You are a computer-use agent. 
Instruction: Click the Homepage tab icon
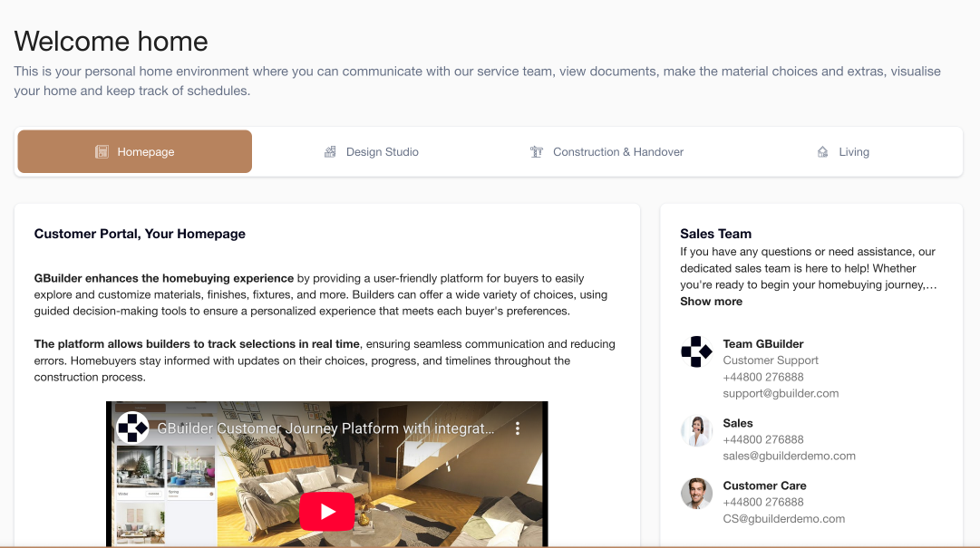(102, 151)
